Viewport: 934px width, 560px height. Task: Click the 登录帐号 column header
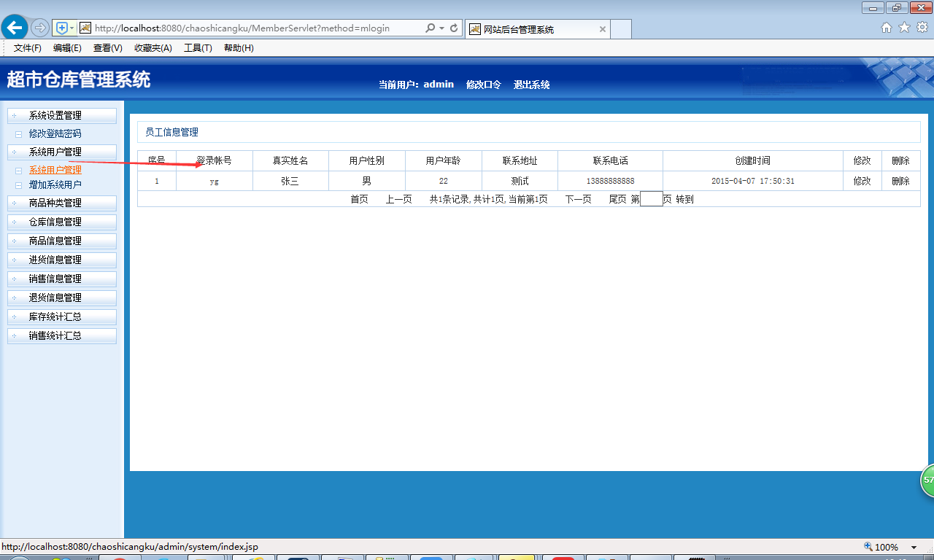point(214,160)
